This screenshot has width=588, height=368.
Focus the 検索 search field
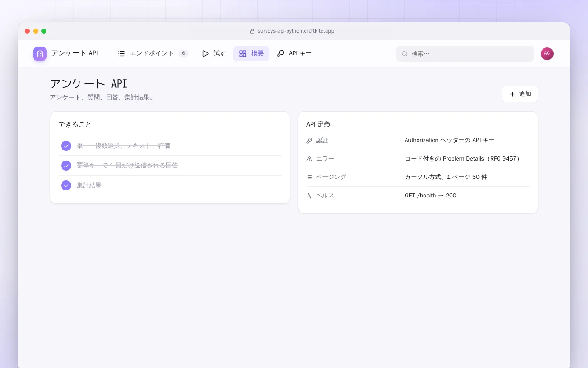[x=465, y=54]
